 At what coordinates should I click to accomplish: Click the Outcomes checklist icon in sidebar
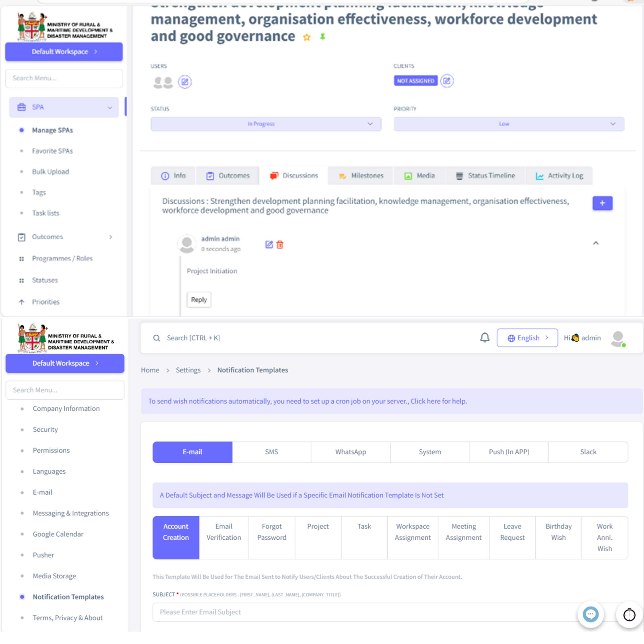click(x=21, y=237)
